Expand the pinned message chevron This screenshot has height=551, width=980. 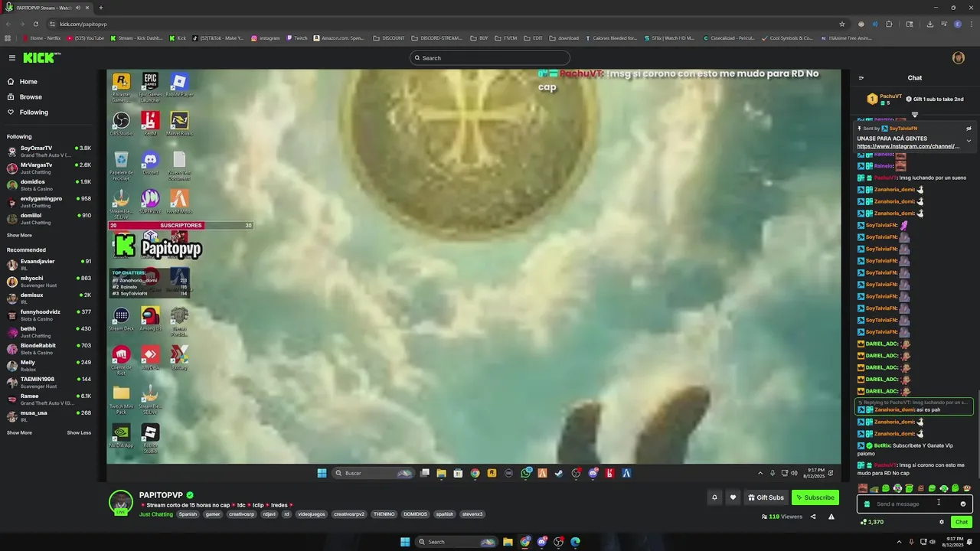point(969,141)
